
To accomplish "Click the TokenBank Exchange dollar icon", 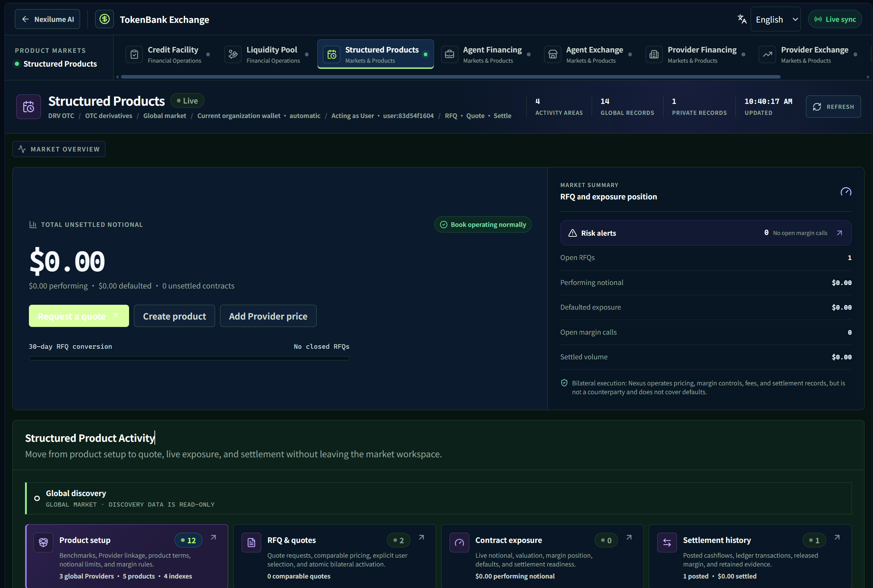I will (104, 19).
